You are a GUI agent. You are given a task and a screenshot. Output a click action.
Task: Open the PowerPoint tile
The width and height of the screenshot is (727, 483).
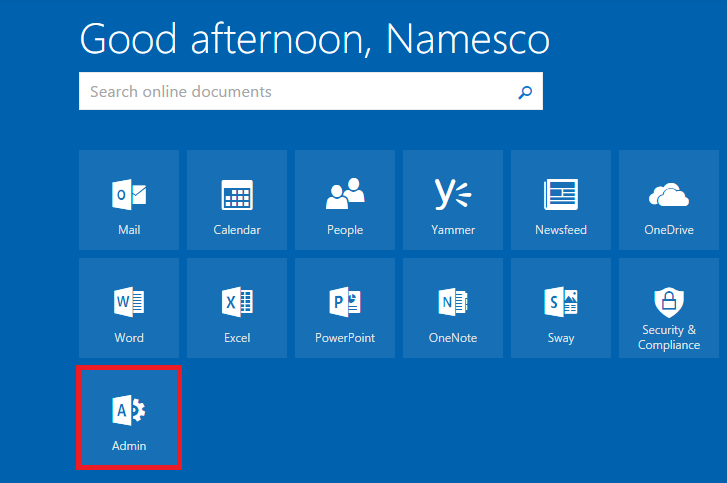pyautogui.click(x=345, y=308)
